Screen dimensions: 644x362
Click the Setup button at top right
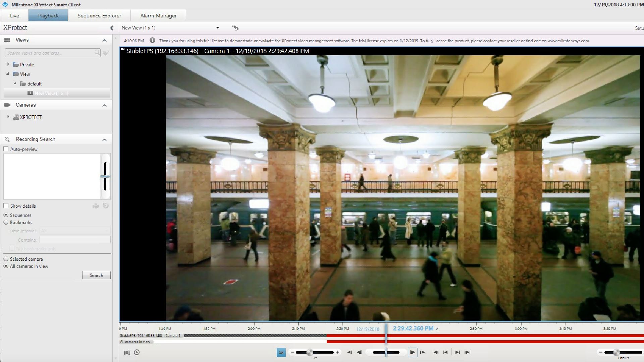639,28
